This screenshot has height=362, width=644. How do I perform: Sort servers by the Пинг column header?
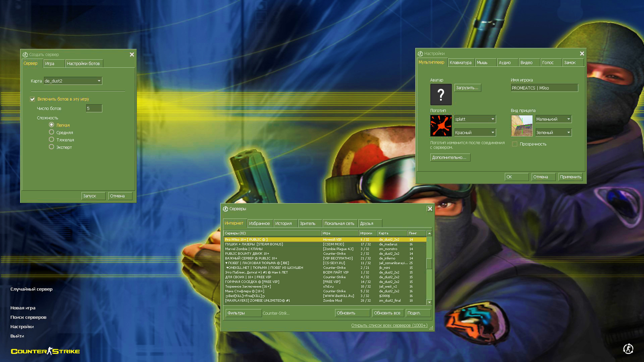[x=416, y=233]
